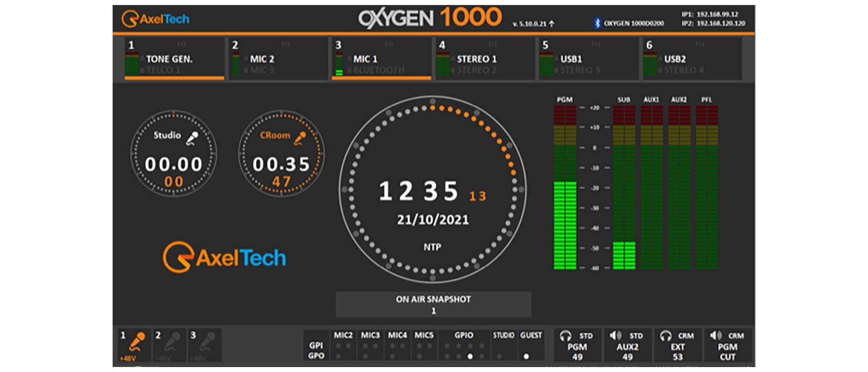Viewport: 868px width, 372px height.
Task: Click the CRoom microphone timer icon
Action: [300, 138]
